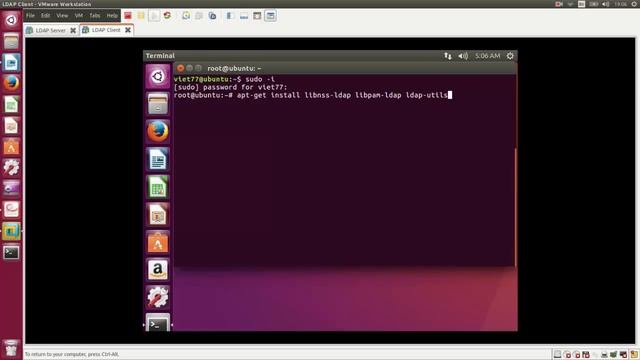
Task: Close the LDAP Client tab
Action: point(128,30)
